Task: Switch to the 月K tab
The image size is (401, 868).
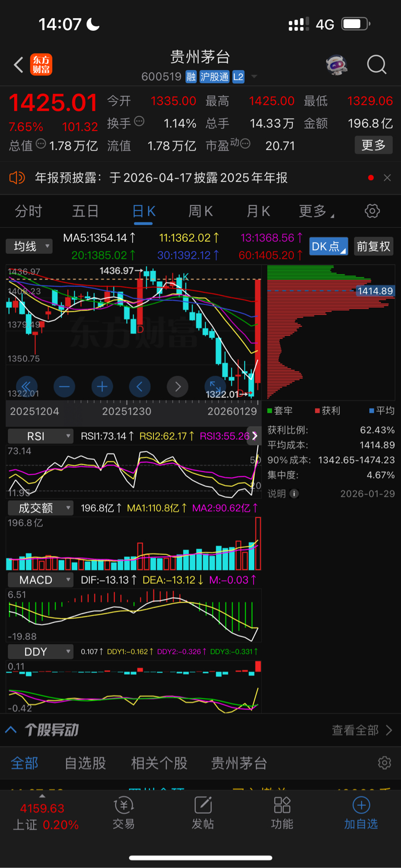Action: coord(258,211)
